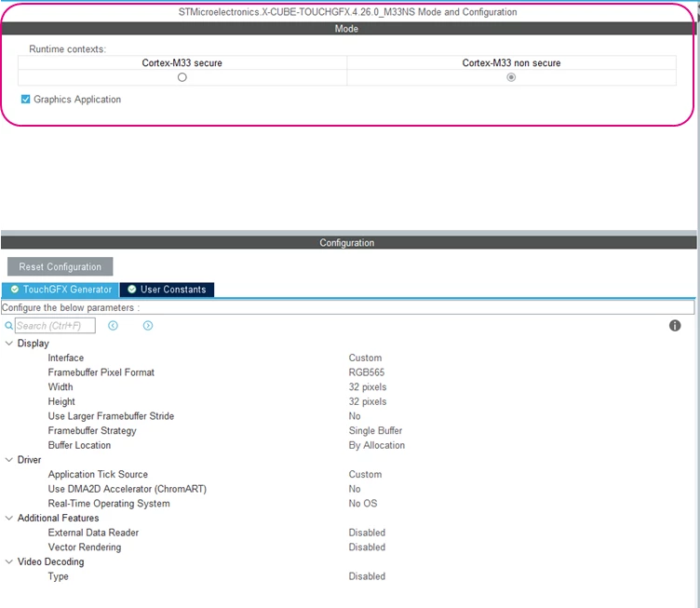700x608 pixels.
Task: Change External Data Reader Disabled value
Action: (x=367, y=533)
